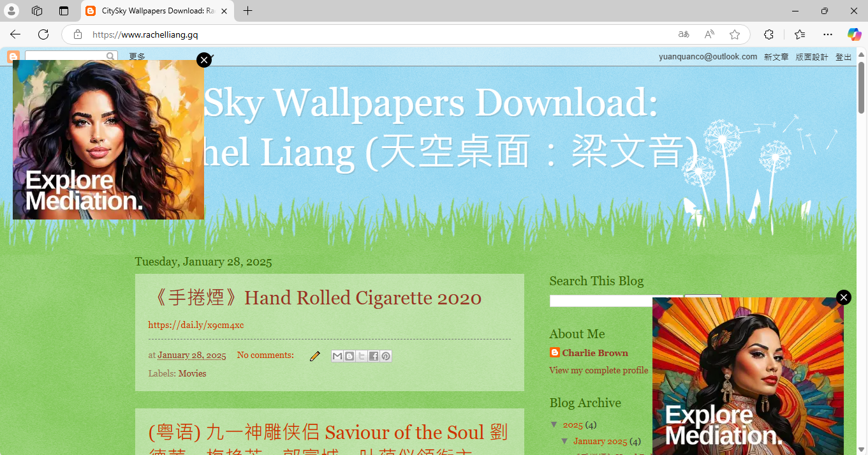Share post to Facebook icon

[x=374, y=356]
